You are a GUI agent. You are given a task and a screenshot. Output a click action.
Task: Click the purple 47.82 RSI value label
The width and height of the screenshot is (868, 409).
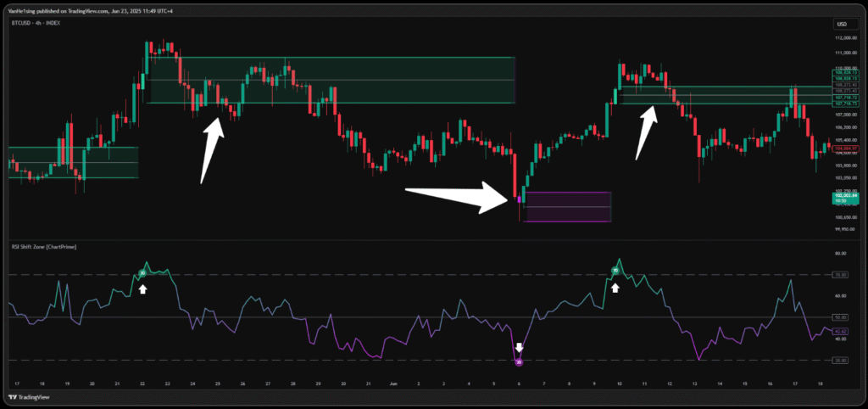(841, 331)
